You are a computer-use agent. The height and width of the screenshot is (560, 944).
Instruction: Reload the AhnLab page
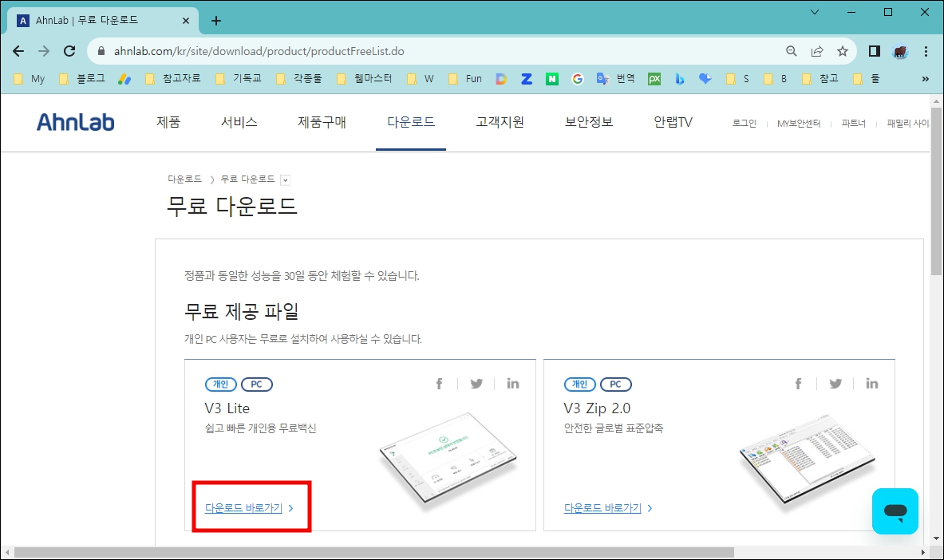70,51
